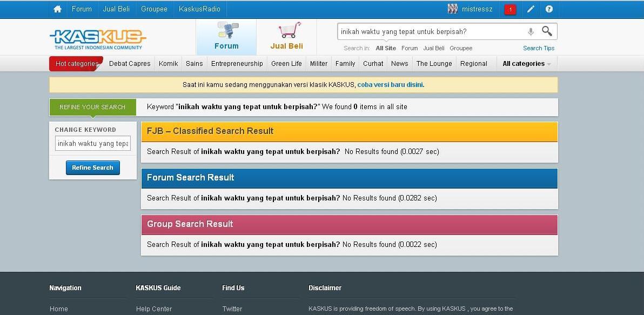Open the Curhat category

pyautogui.click(x=373, y=64)
